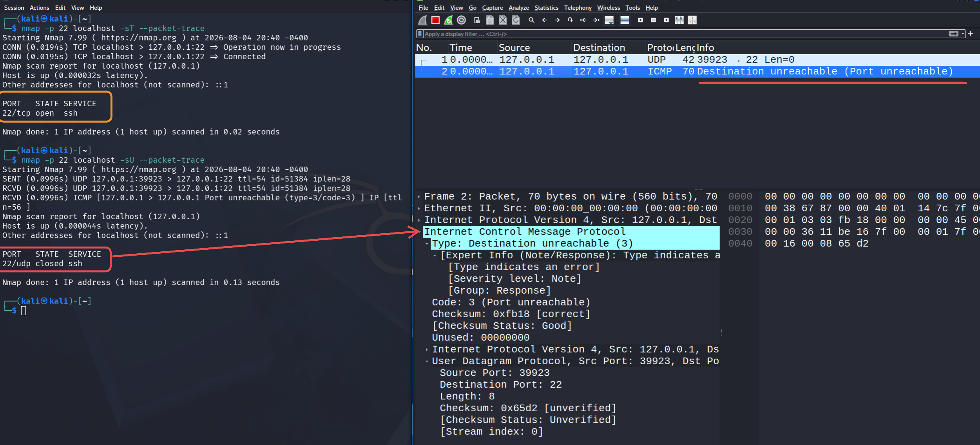Open the Go menu in Wireshark

pos(473,8)
